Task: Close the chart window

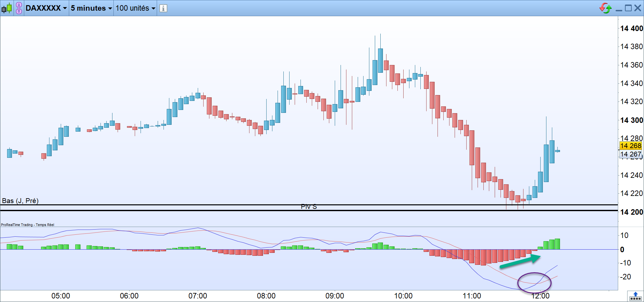Action: (x=638, y=8)
